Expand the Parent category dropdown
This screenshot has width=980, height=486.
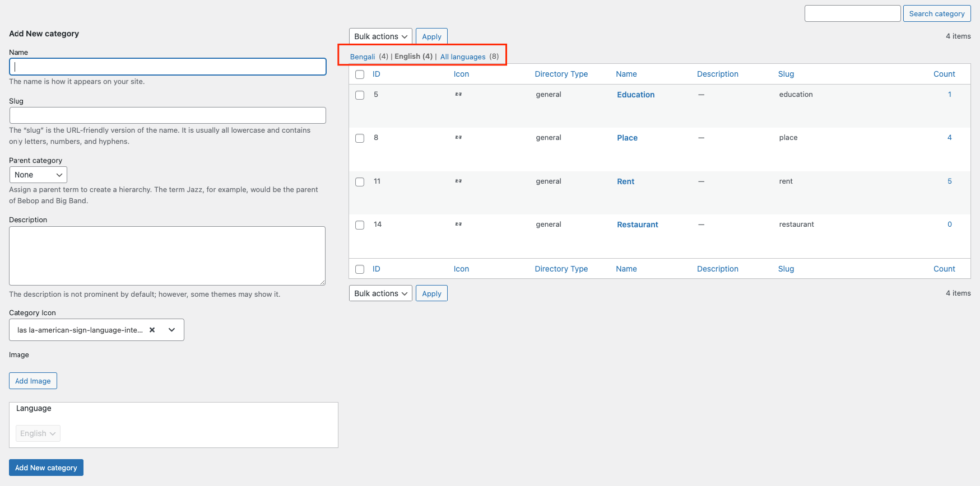pos(38,175)
